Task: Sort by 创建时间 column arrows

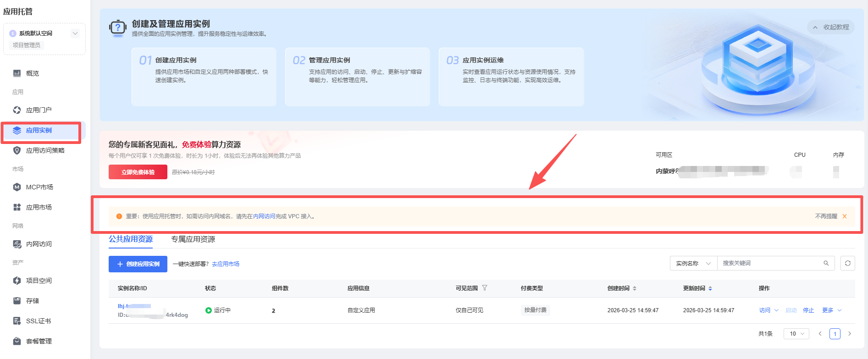Action: click(635, 288)
